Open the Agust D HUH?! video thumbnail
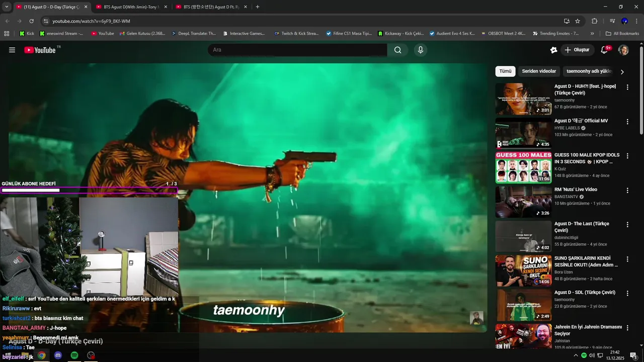This screenshot has height=362, width=644. coord(524,99)
